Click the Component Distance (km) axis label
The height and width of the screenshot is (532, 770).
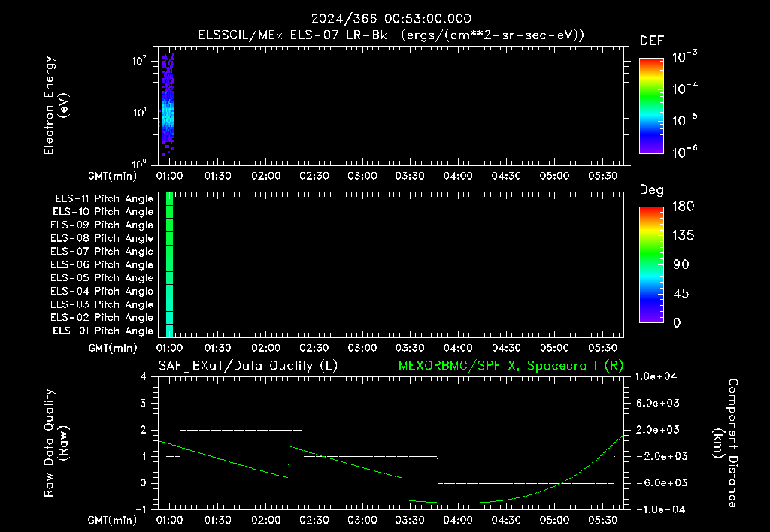[726, 443]
